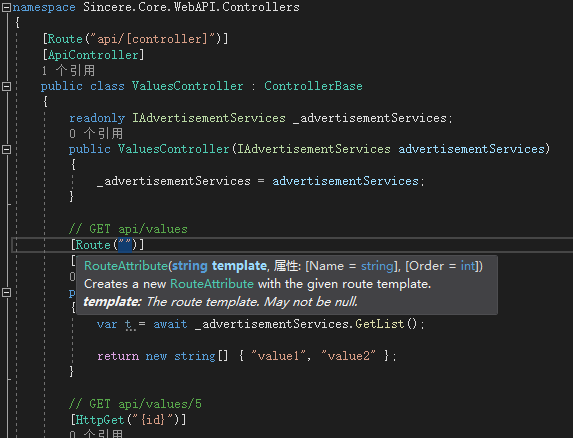This screenshot has width=573, height=438.
Task: Click the "value2" string literal
Action: click(x=348, y=356)
